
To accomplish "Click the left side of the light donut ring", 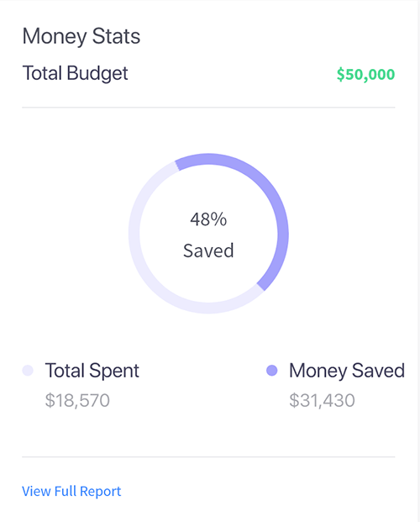I will [134, 234].
